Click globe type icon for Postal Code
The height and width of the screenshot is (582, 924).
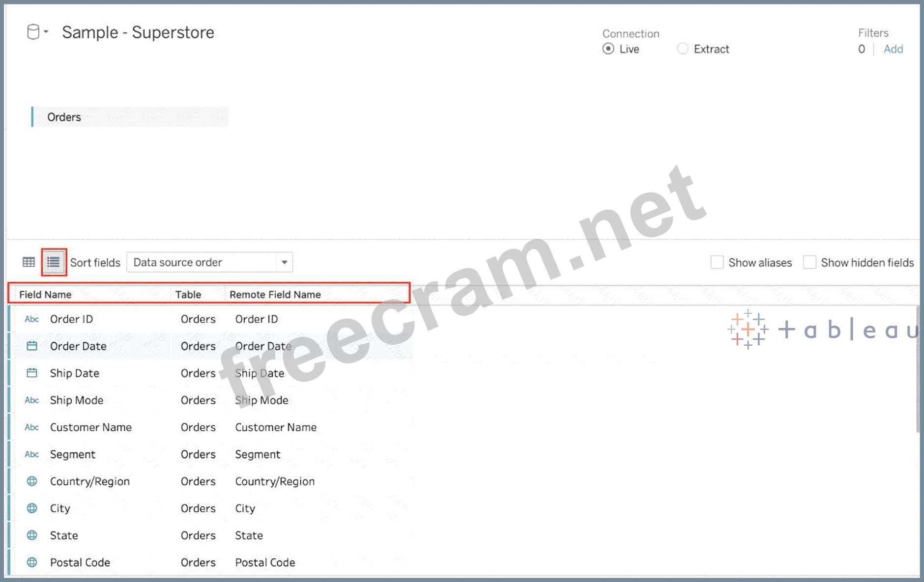point(32,562)
